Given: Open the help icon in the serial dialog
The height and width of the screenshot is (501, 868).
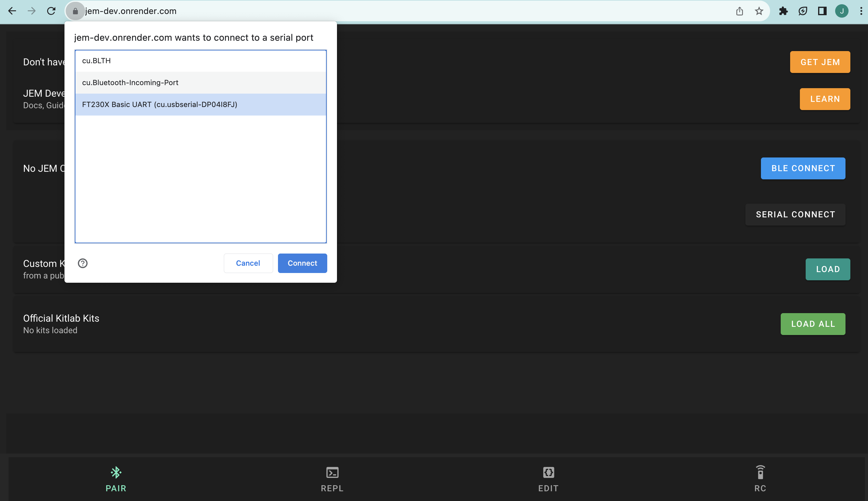Looking at the screenshot, I should (x=83, y=263).
